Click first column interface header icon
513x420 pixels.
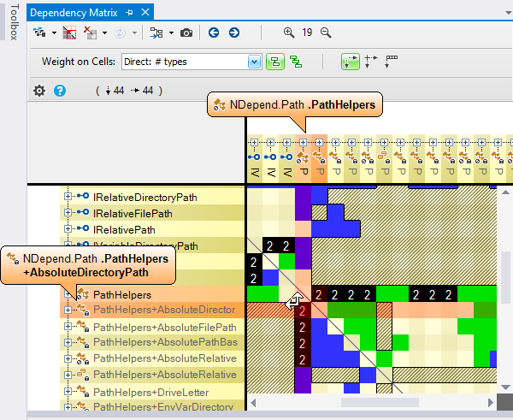[254, 157]
